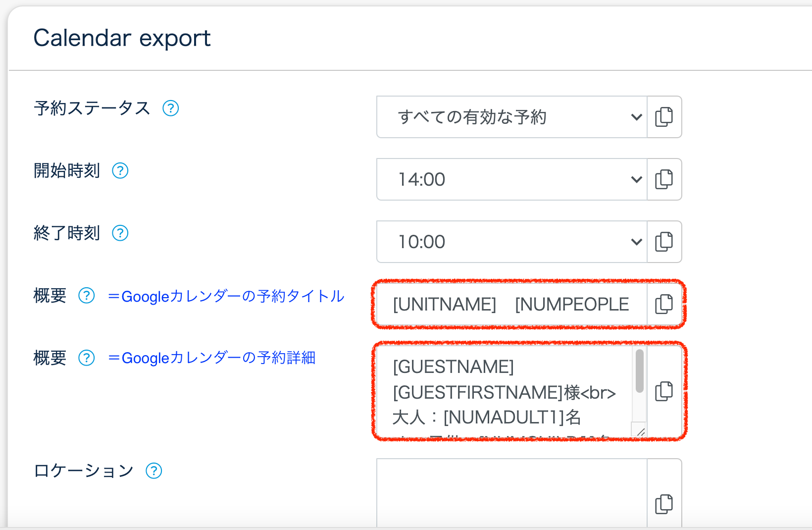Click copy icon beside [GUESTNAME] description textarea
Image resolution: width=812 pixels, height=530 pixels.
664,391
